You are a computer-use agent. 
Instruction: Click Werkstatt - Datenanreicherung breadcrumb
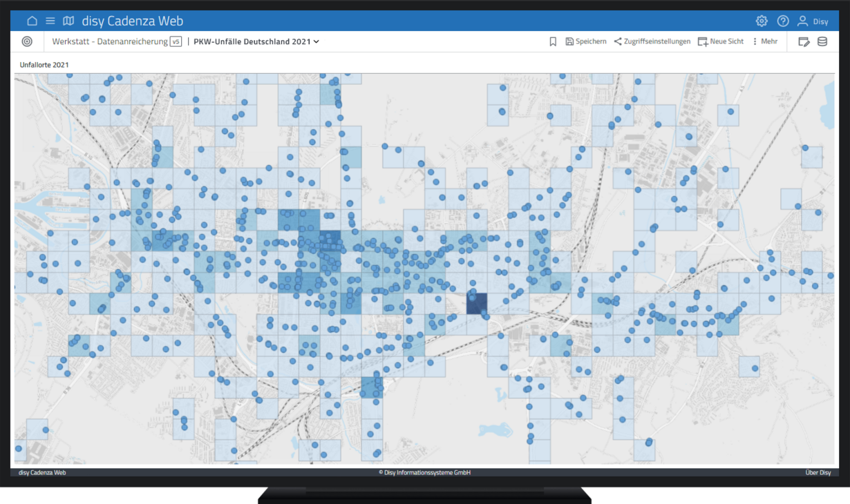coord(110,41)
